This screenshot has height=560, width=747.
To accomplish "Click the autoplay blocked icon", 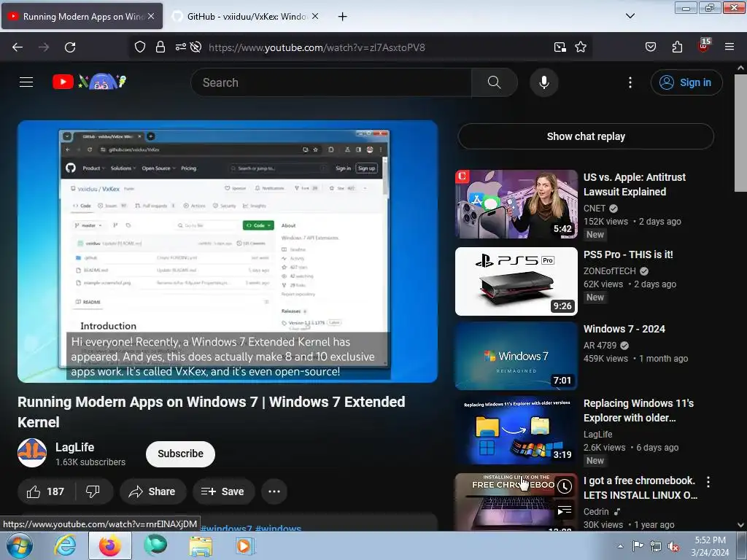I will (x=196, y=47).
